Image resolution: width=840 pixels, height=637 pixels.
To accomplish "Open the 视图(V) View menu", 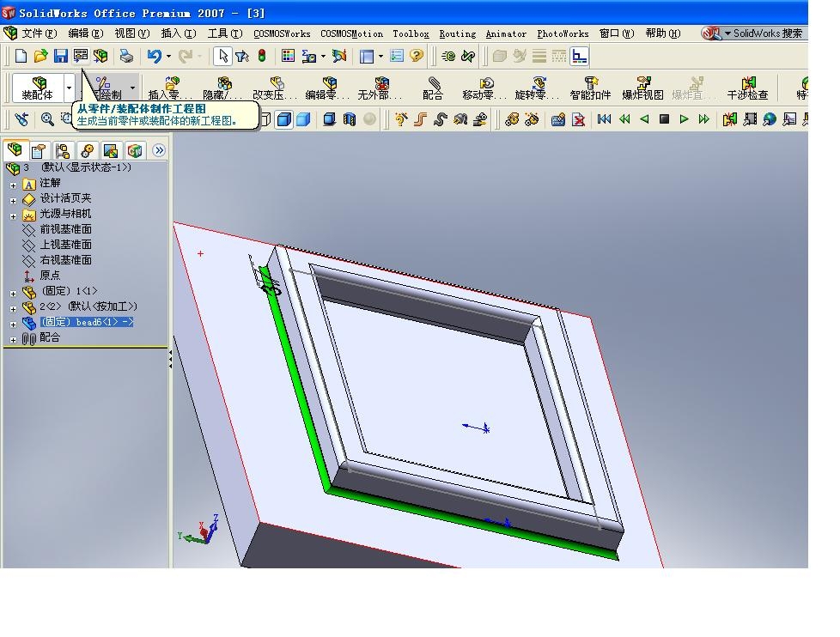I will coord(132,33).
